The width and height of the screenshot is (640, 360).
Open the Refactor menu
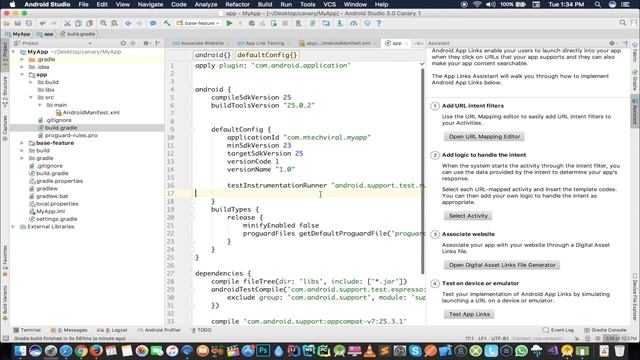[237, 4]
